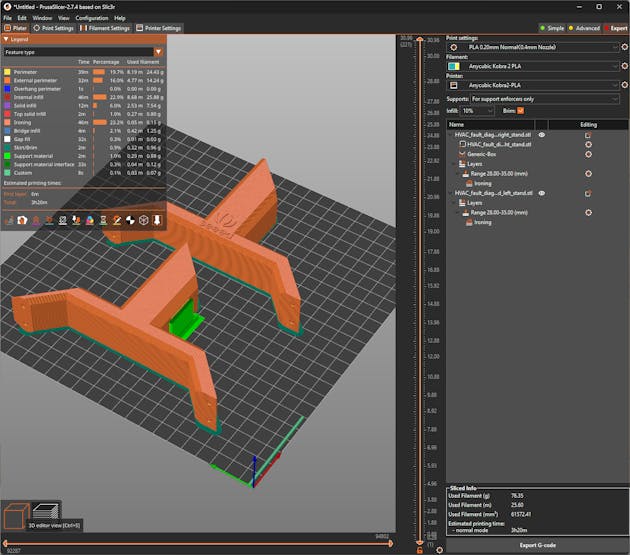Hide the right_stand object via eye icon
The image size is (630, 555).
[x=541, y=134]
